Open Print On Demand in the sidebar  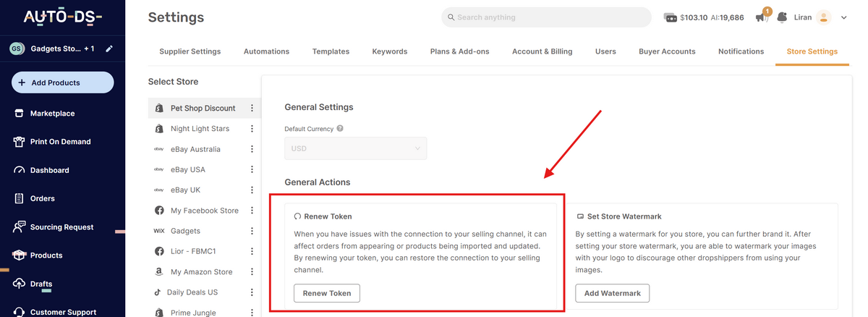click(x=60, y=142)
